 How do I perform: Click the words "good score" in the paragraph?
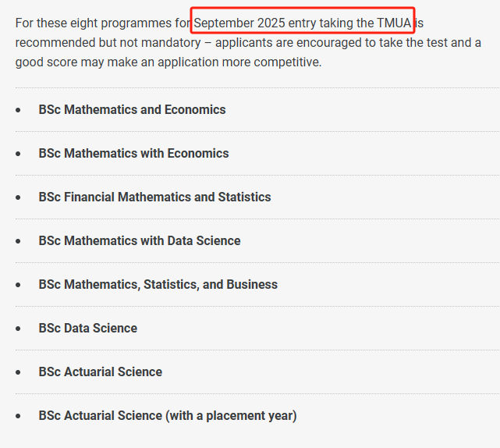[x=46, y=62]
